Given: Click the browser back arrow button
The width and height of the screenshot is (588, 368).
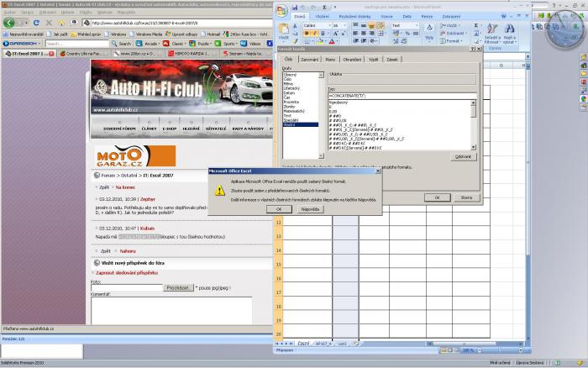Looking at the screenshot, I should coord(8,23).
